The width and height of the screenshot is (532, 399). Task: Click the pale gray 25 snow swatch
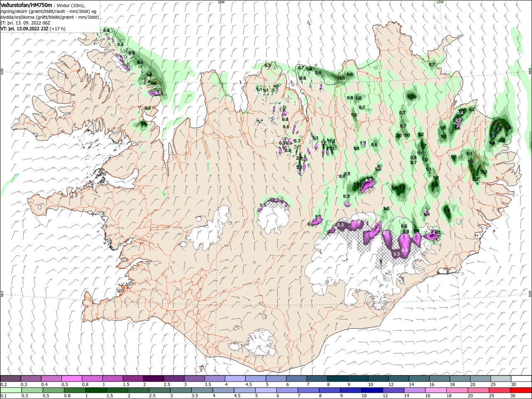501,379
